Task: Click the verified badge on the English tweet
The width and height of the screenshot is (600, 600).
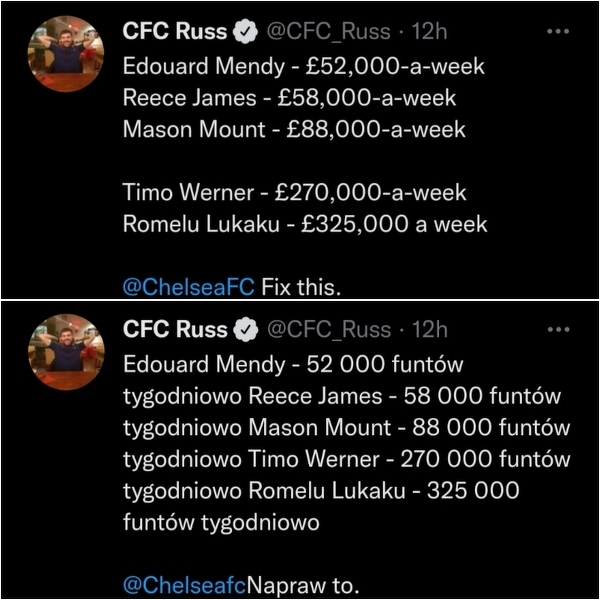Action: [x=244, y=32]
